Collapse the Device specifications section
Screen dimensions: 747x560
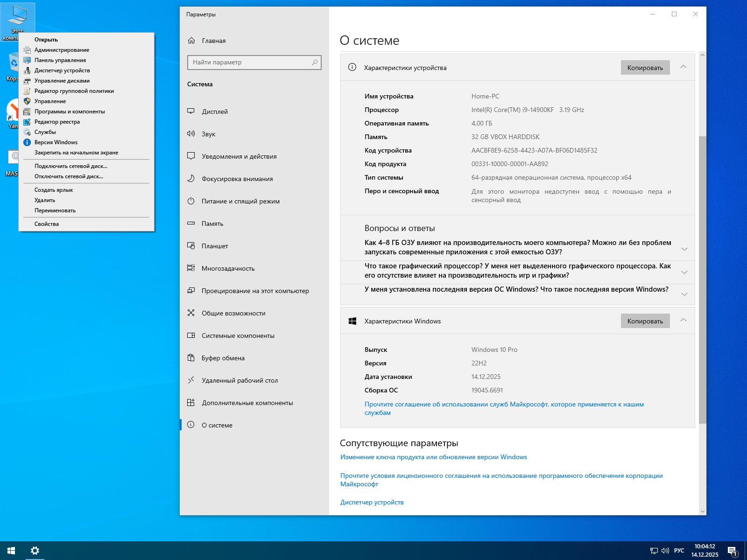click(x=684, y=67)
